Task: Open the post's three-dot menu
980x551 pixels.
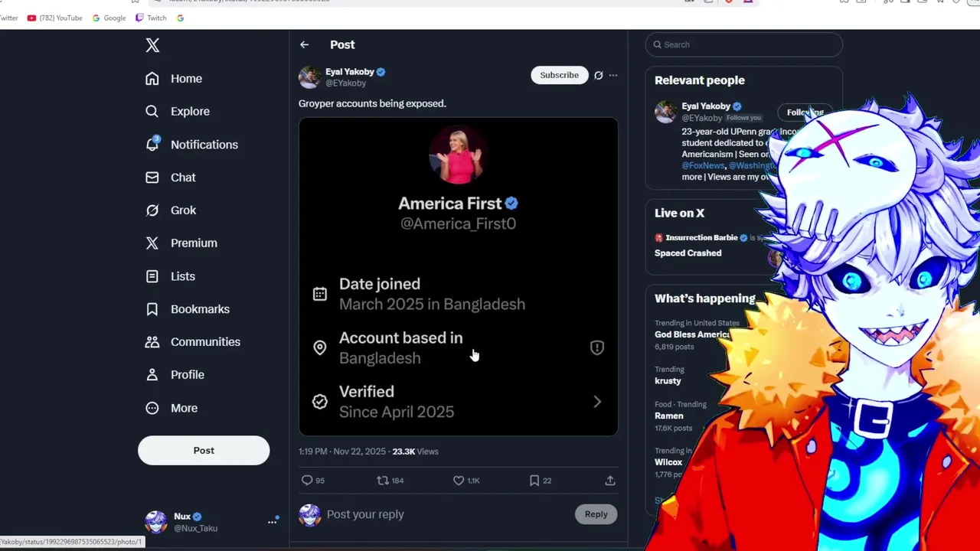Action: click(x=613, y=75)
